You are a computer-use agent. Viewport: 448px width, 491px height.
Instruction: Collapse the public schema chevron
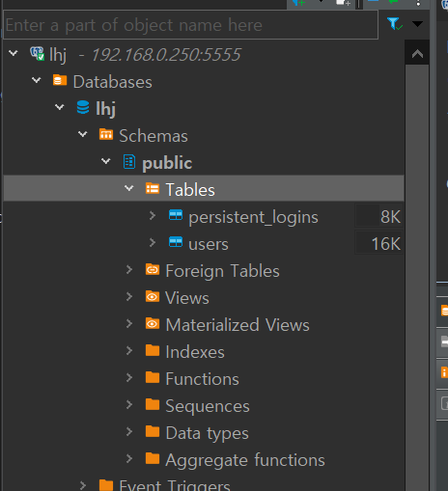(x=106, y=160)
